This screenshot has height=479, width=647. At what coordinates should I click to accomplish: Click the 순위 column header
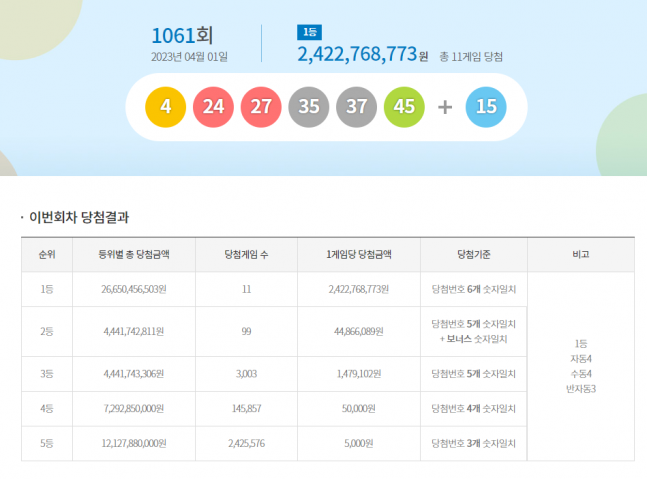tap(46, 255)
